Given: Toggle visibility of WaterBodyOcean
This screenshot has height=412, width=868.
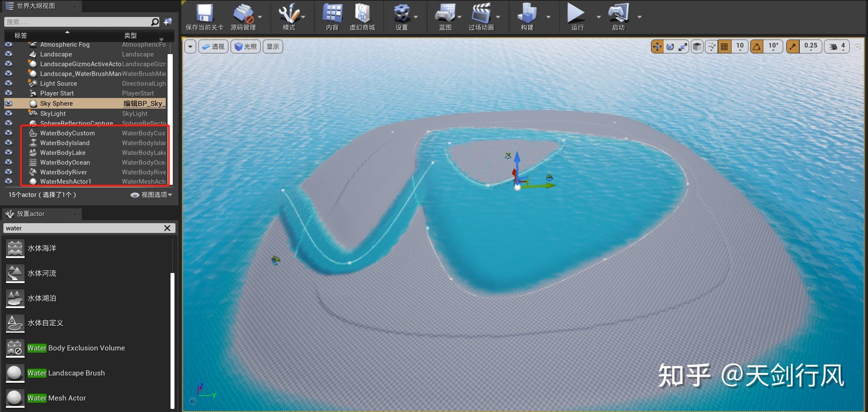Looking at the screenshot, I should tap(8, 162).
